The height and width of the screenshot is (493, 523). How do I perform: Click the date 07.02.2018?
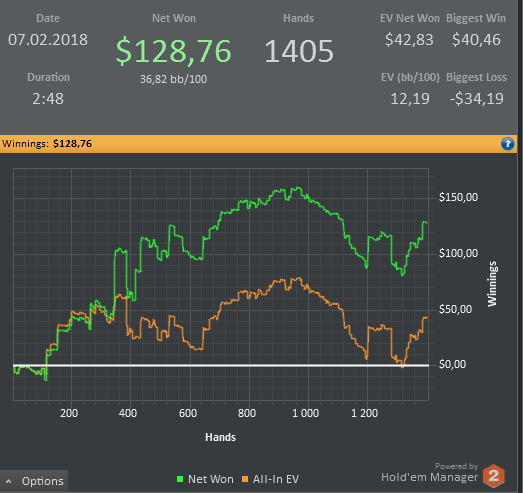coord(48,40)
